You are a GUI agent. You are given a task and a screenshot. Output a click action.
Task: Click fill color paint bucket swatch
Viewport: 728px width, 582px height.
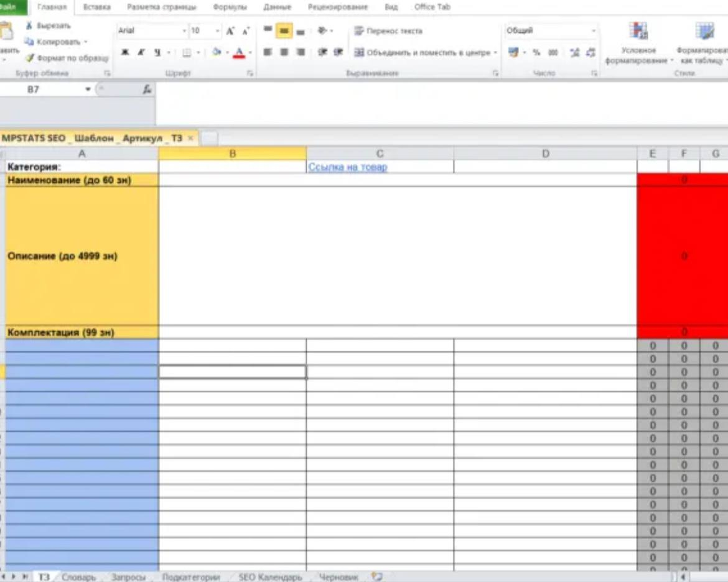217,52
